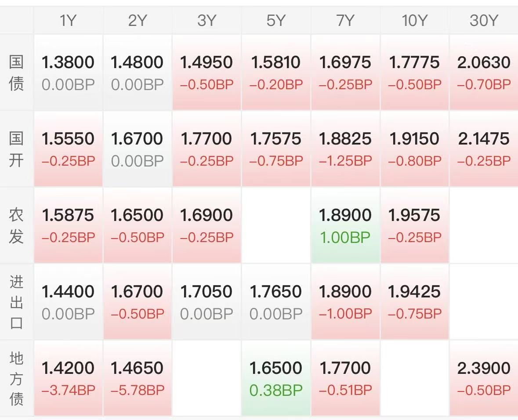518x420 pixels.
Task: Select the 国债 1Y cell showing 1.3800
Action: coord(68,72)
